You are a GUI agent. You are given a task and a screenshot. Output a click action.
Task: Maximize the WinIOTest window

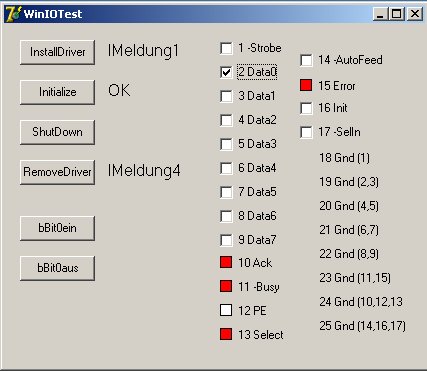click(x=397, y=14)
